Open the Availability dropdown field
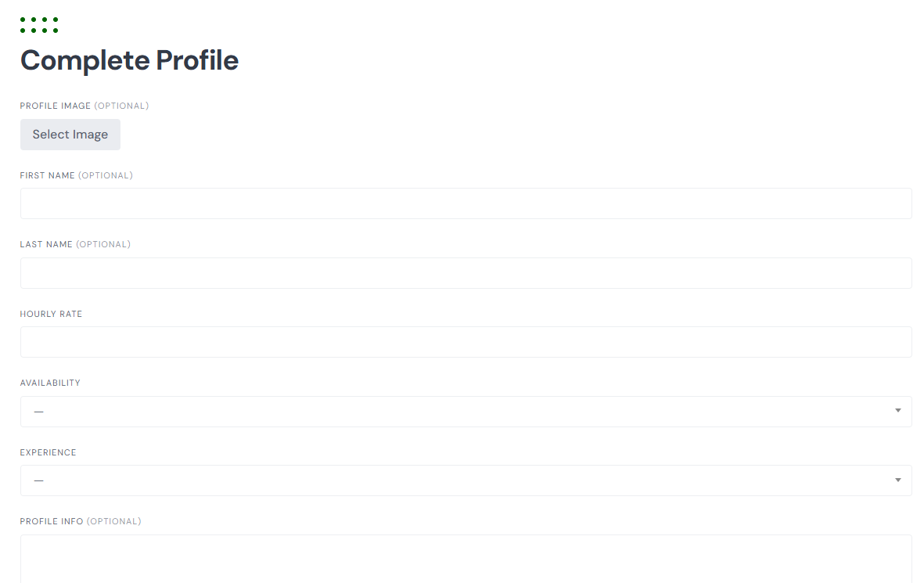 point(466,412)
